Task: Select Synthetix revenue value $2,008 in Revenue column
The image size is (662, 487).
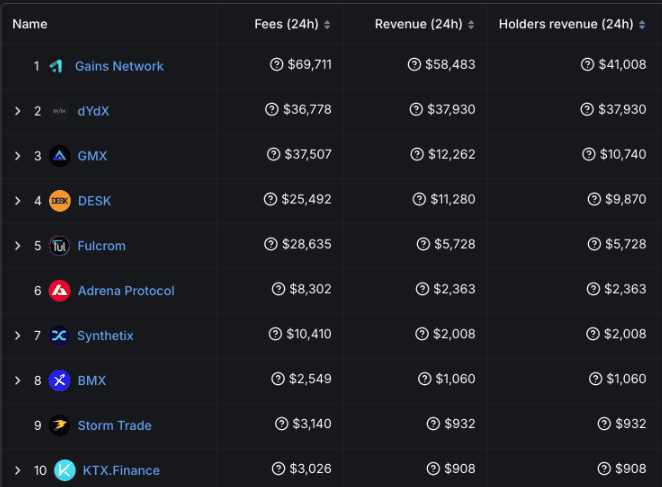Action: coord(454,334)
